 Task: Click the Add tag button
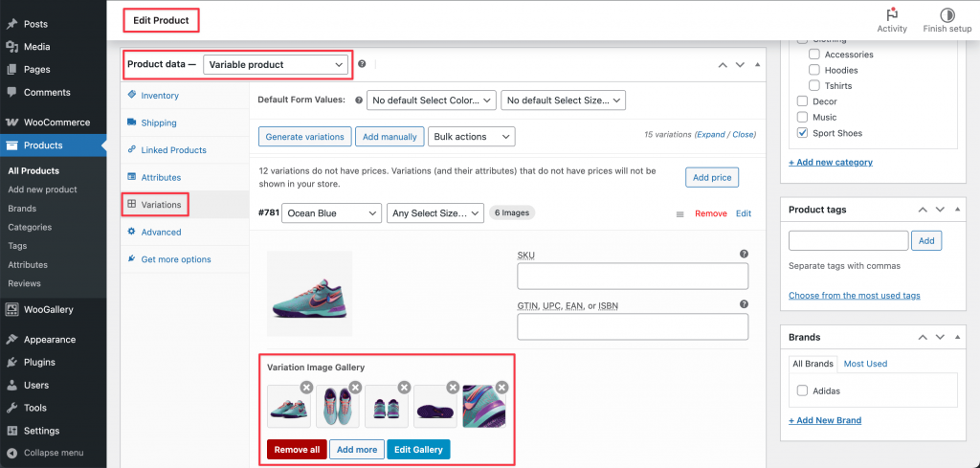(926, 240)
